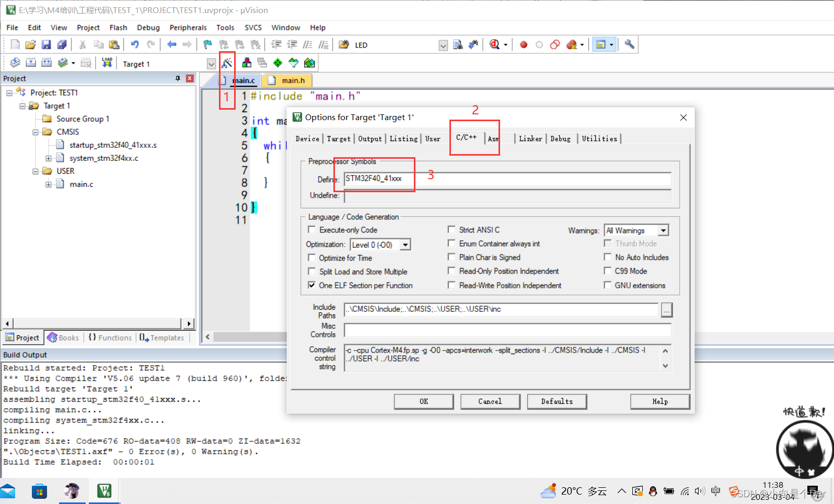
Task: Toggle Plain Char is Signed
Action: [451, 257]
